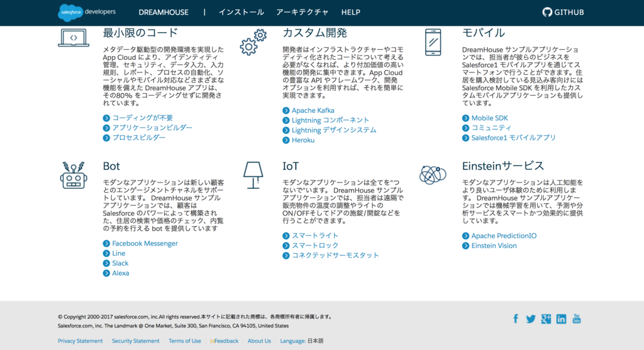Open the LinkedIn footer icon
This screenshot has height=350, width=644.
click(561, 319)
